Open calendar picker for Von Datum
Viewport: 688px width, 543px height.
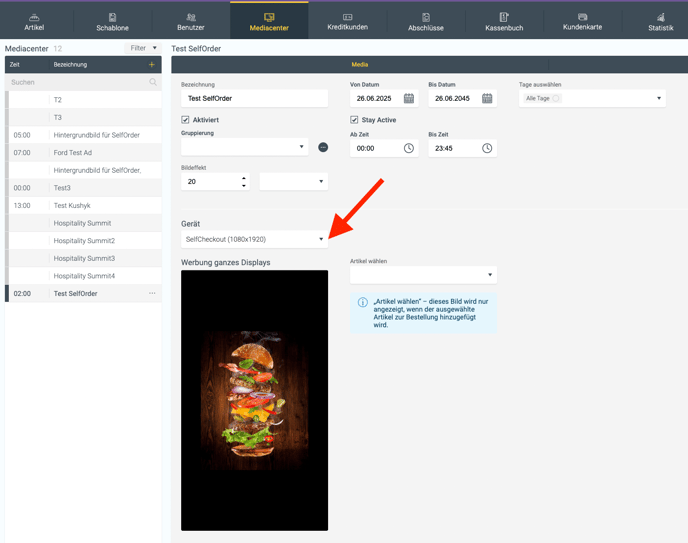click(408, 98)
